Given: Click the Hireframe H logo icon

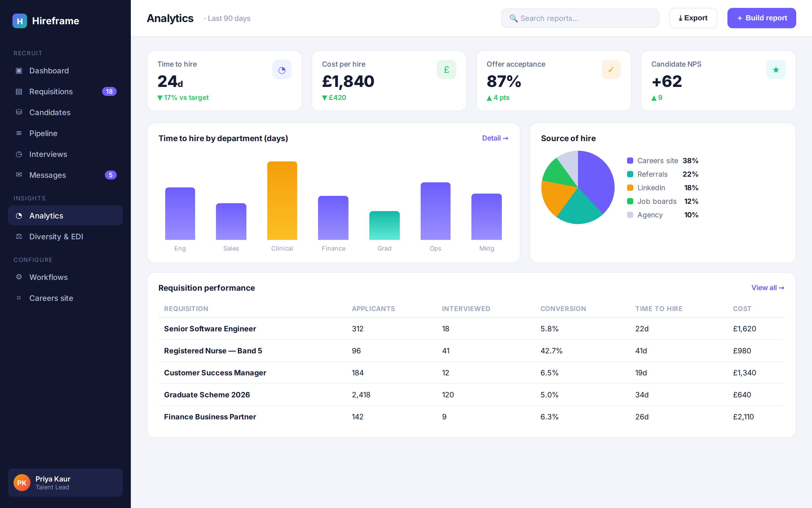Looking at the screenshot, I should [20, 21].
